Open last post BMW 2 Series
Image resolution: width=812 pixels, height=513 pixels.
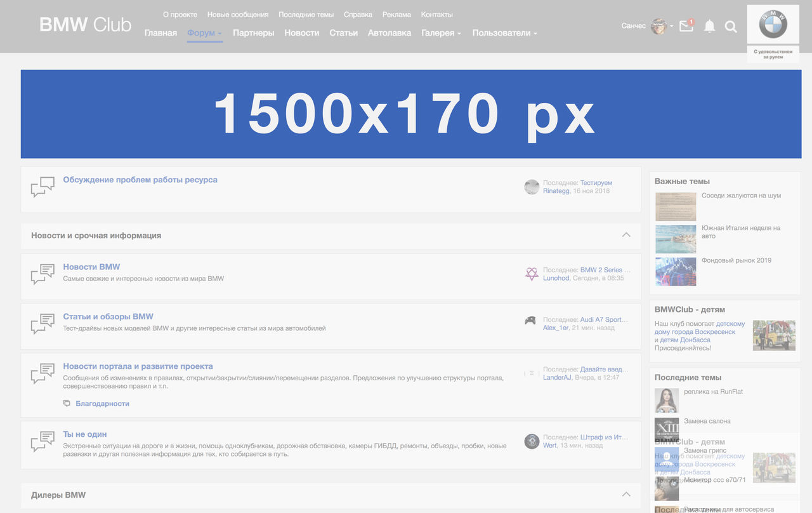point(605,270)
